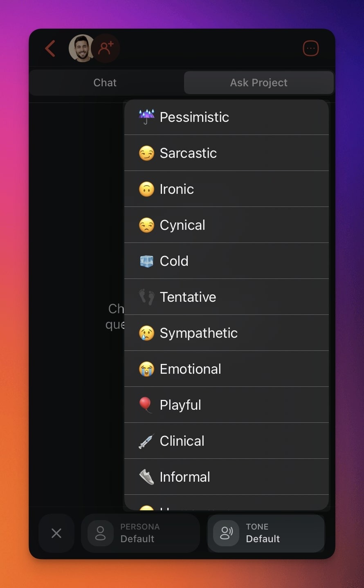The height and width of the screenshot is (588, 364).
Task: Open the more options ellipsis icon
Action: coord(310,48)
